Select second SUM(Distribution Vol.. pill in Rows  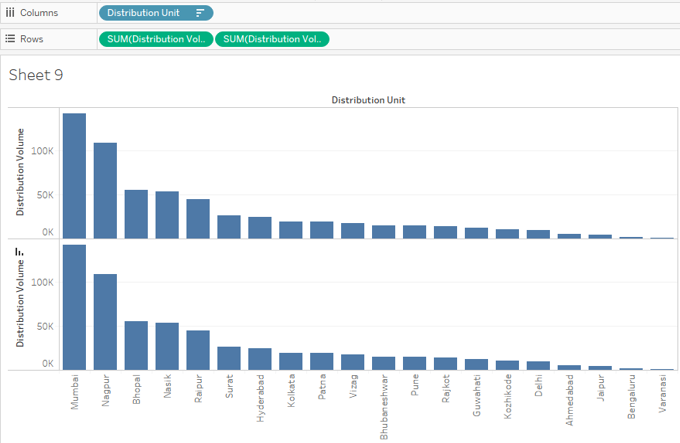pyautogui.click(x=272, y=39)
